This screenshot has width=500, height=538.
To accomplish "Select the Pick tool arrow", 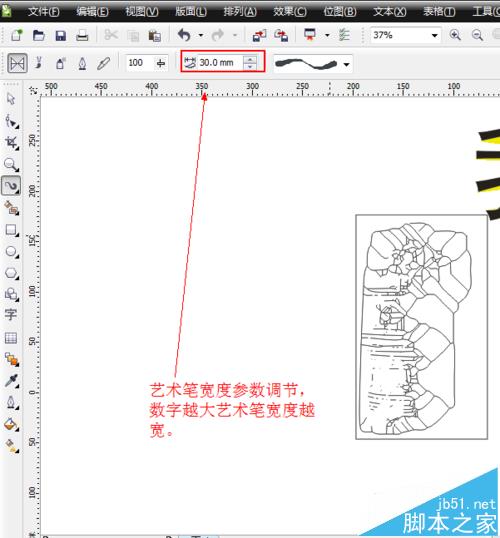I will click(x=11, y=99).
